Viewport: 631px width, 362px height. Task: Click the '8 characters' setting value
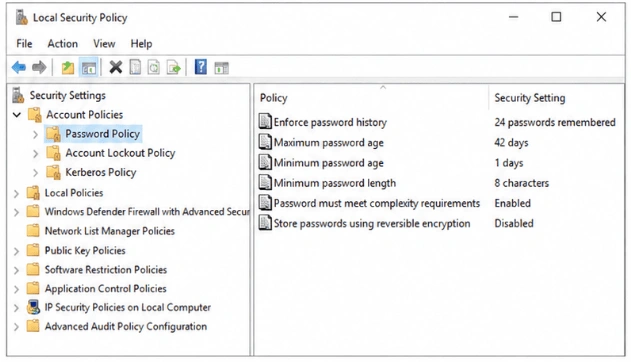point(522,183)
